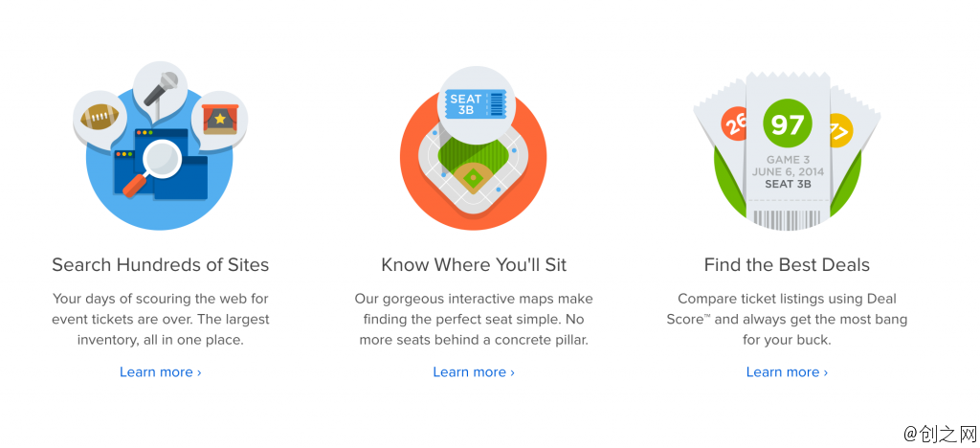
Task: Click the orange 26 score badge
Action: (734, 124)
